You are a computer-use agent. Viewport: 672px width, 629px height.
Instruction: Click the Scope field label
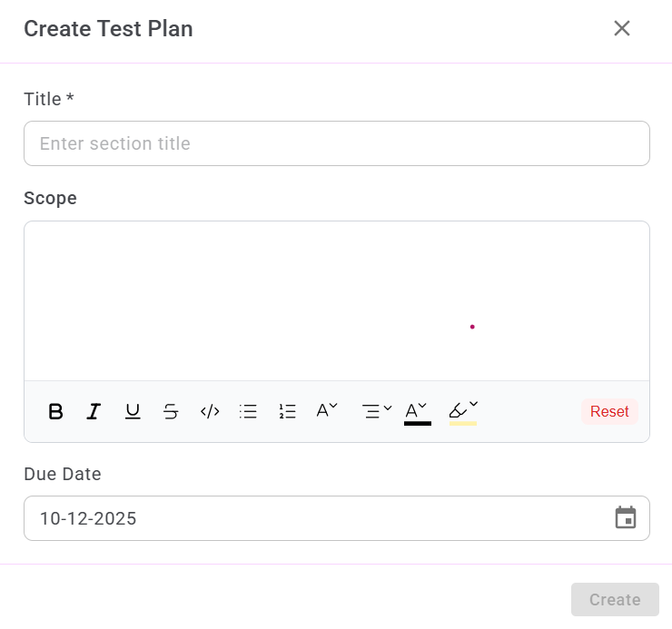tap(50, 198)
